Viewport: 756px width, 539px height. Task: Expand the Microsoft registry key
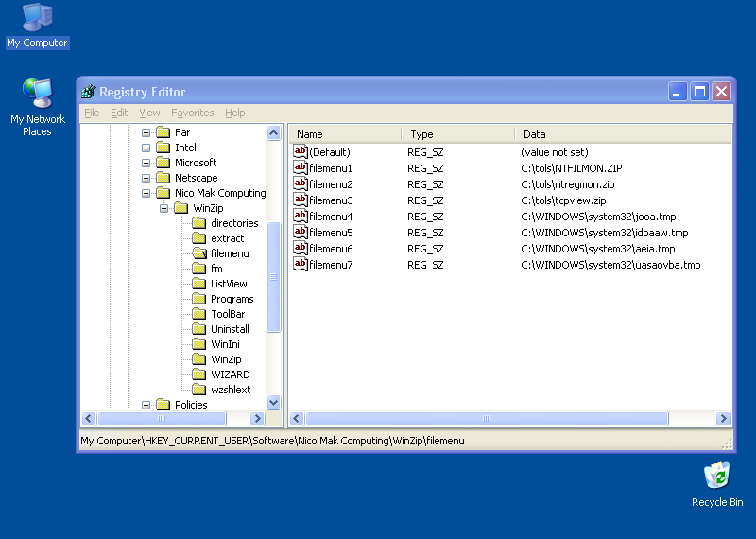coord(146,163)
